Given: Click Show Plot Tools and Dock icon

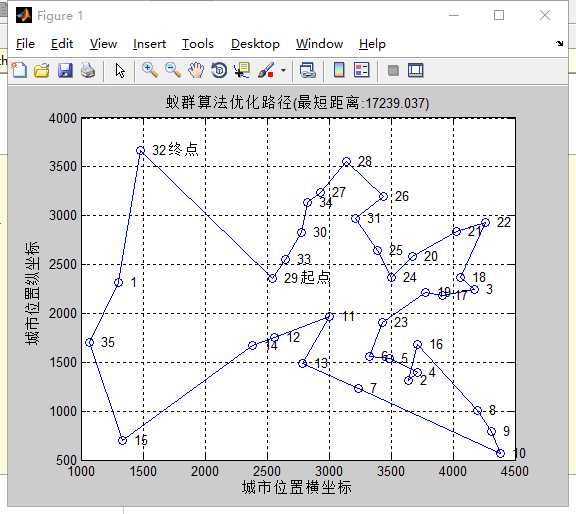Looking at the screenshot, I should 415,70.
